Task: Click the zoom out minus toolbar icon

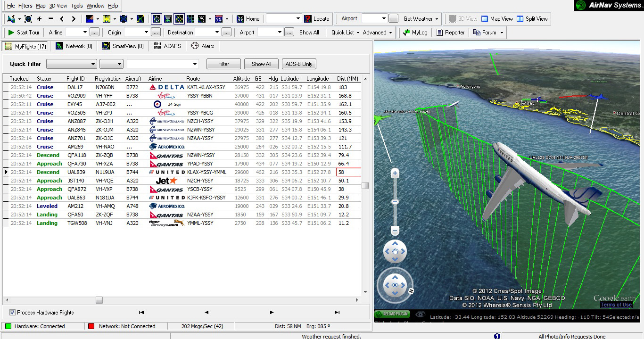Action: coord(50,19)
